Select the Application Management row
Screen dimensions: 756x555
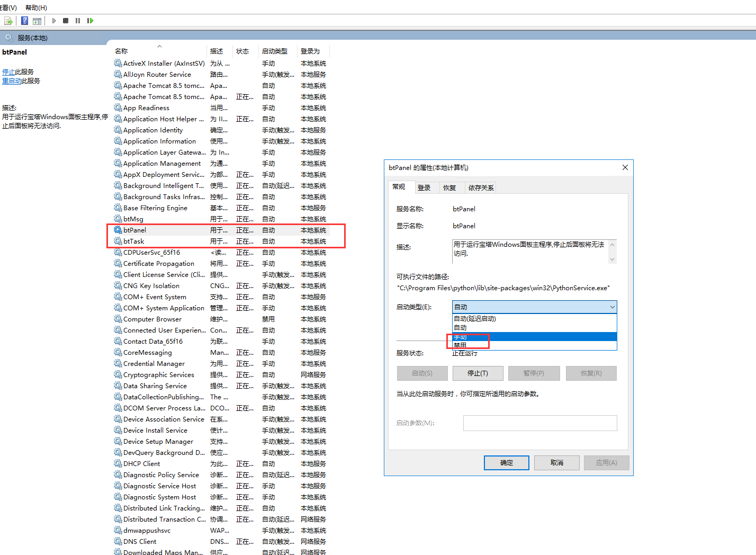point(221,163)
